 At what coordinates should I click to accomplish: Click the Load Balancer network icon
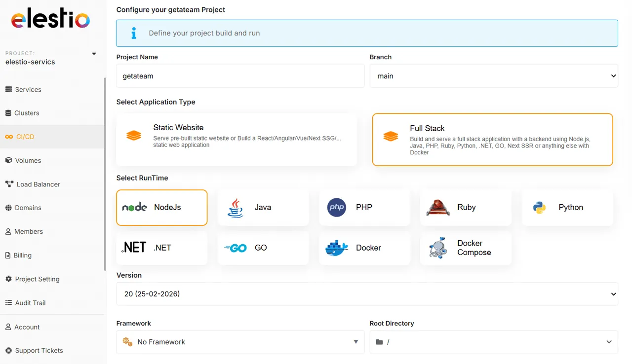(9, 184)
